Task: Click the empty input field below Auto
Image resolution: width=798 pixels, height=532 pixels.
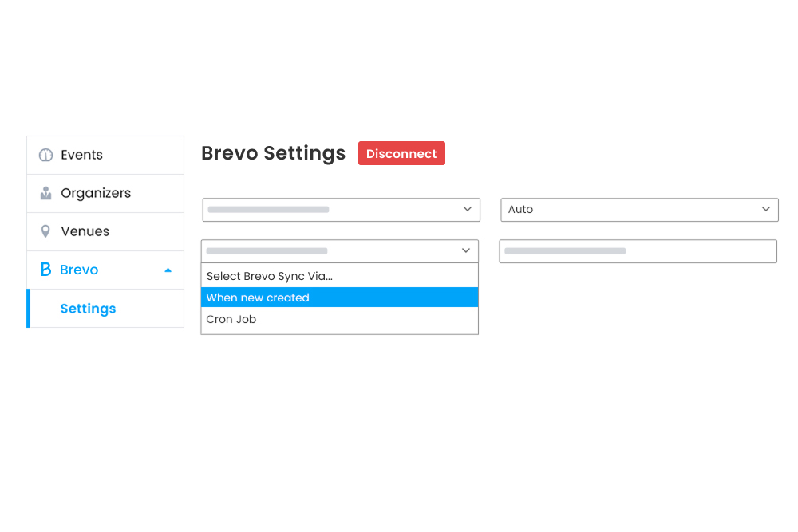Action: coord(638,251)
